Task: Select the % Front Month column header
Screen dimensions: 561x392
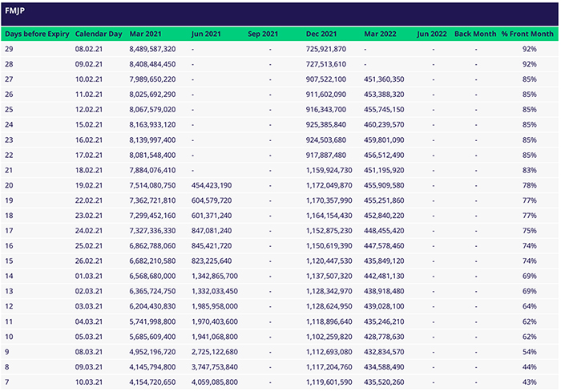Action: click(x=527, y=34)
